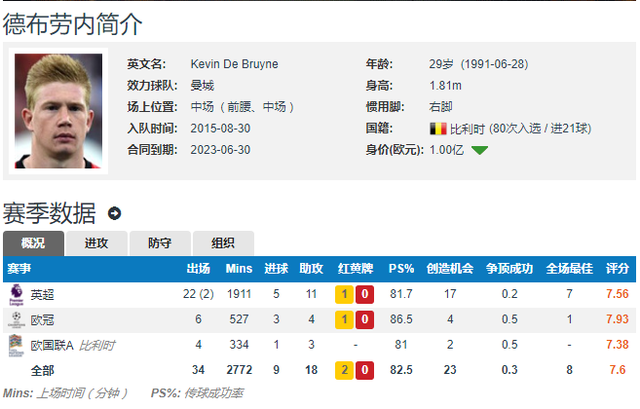Click the Premier League yellow card badge
This screenshot has height=409, width=640.
[x=343, y=295]
